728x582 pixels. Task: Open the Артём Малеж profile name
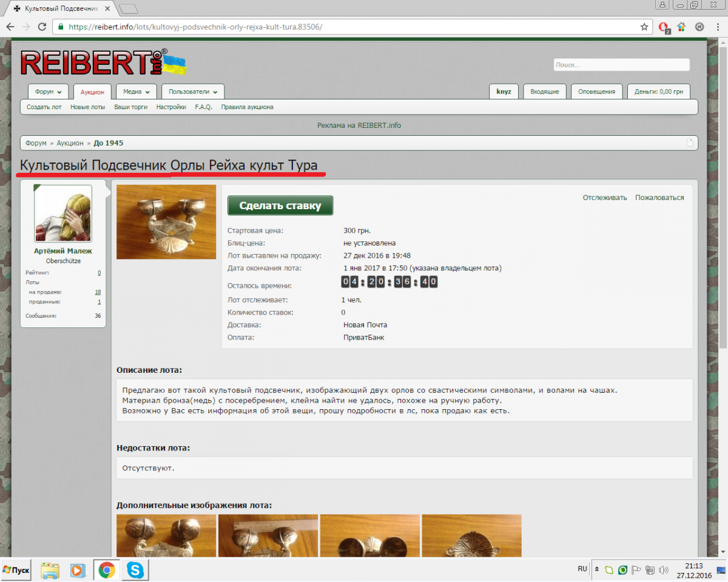point(63,251)
